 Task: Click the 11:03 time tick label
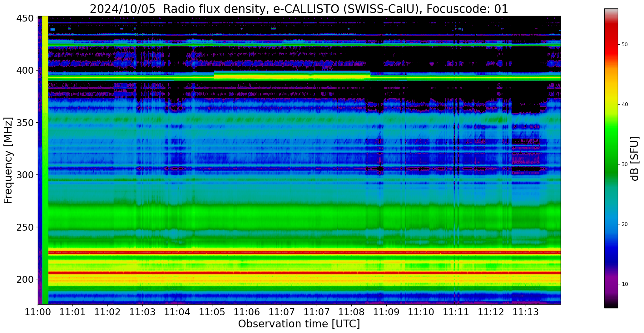click(142, 312)
